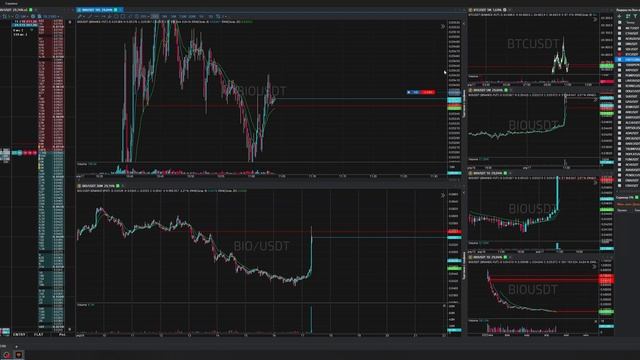The height and width of the screenshot is (360, 640).
Task: Select the blue highlighted watchlist row
Action: click(x=628, y=59)
